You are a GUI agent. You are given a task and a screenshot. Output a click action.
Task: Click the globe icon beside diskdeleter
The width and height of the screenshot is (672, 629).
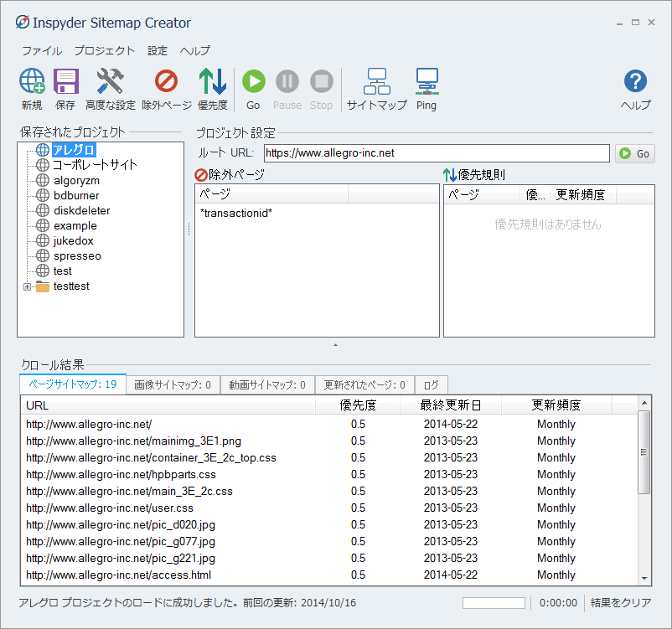pyautogui.click(x=43, y=210)
